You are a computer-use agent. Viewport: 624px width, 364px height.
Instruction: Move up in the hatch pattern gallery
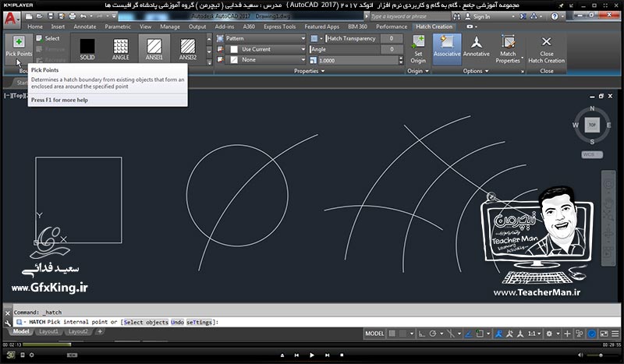tap(209, 39)
